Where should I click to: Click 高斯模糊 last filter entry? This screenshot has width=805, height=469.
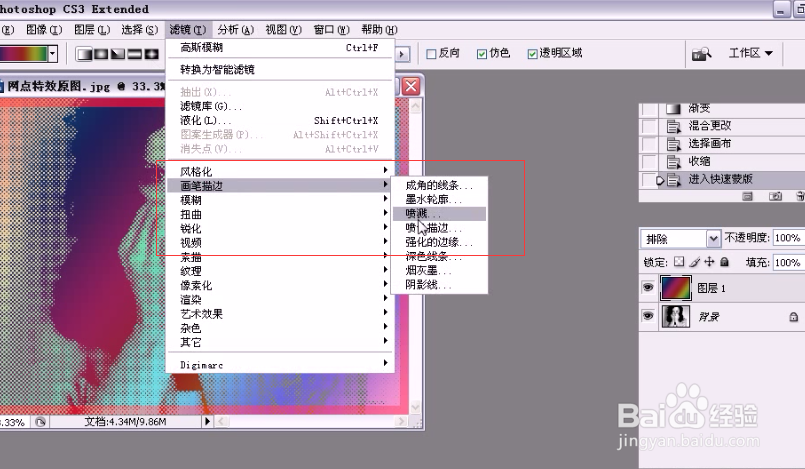pos(280,48)
